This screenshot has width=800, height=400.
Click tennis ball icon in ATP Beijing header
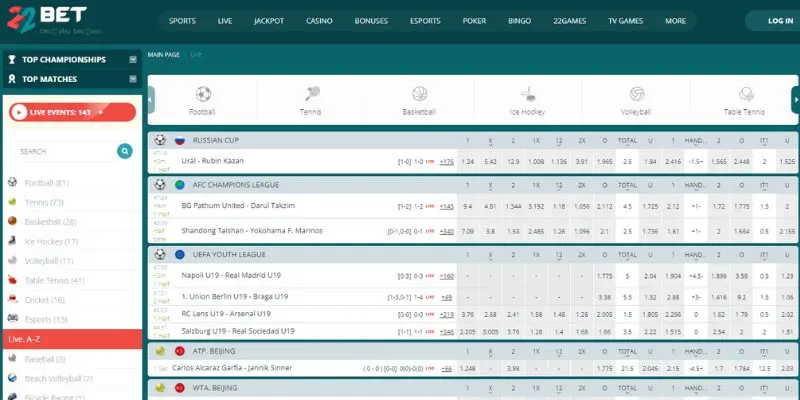tap(160, 351)
